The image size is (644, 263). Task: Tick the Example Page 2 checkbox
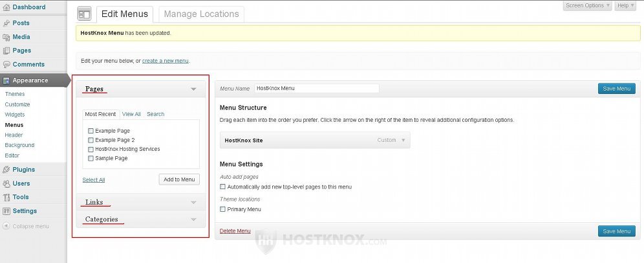(x=91, y=140)
